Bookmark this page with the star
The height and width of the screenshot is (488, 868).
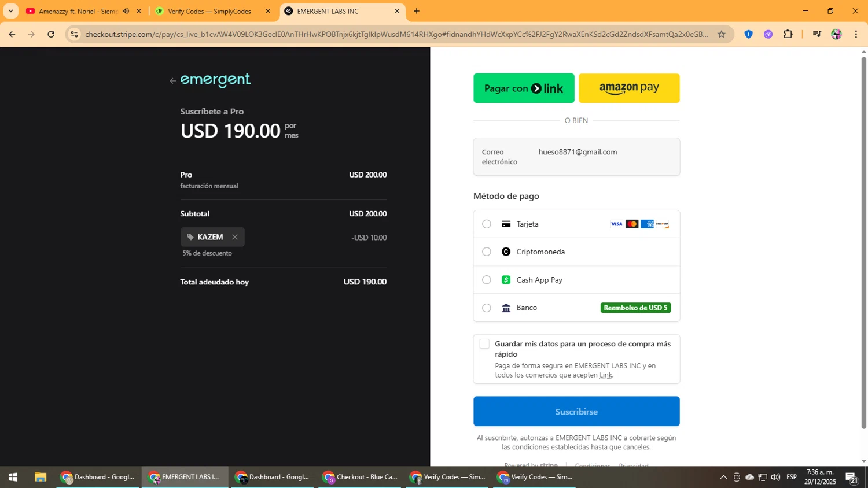pos(722,34)
